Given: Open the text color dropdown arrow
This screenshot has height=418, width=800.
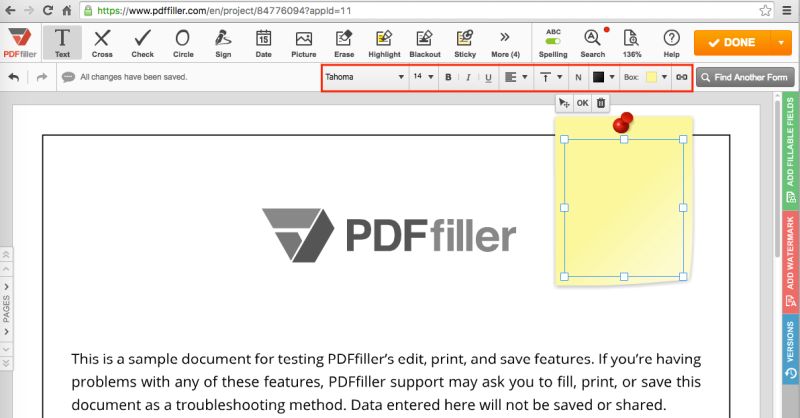Looking at the screenshot, I should pyautogui.click(x=612, y=77).
